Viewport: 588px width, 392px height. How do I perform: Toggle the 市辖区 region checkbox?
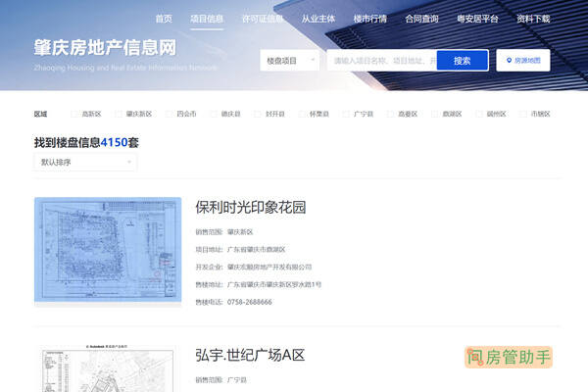(523, 114)
